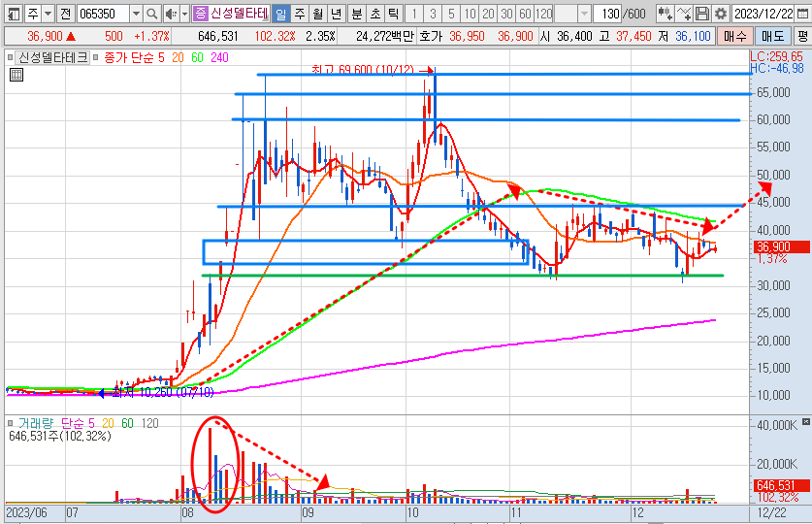Click the high price 37,450

pyautogui.click(x=633, y=36)
